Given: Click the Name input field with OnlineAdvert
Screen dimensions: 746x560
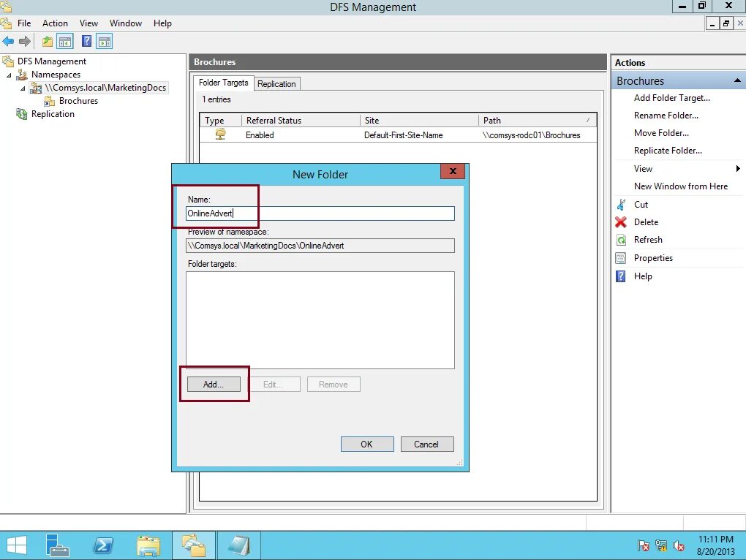Looking at the screenshot, I should tap(320, 213).
